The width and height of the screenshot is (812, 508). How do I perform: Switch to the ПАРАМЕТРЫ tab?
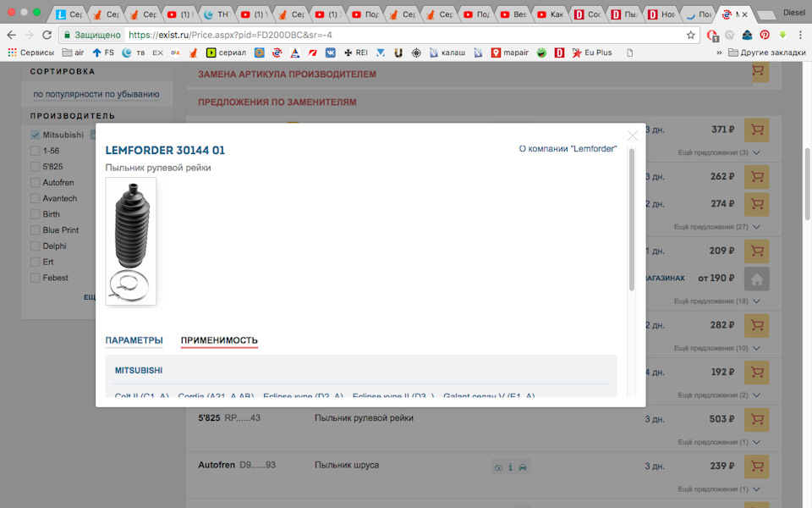(134, 340)
